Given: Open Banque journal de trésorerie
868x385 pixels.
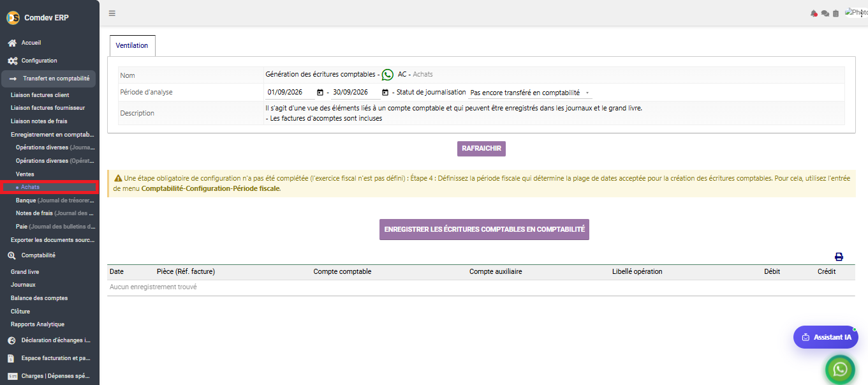Looking at the screenshot, I should click(x=55, y=200).
